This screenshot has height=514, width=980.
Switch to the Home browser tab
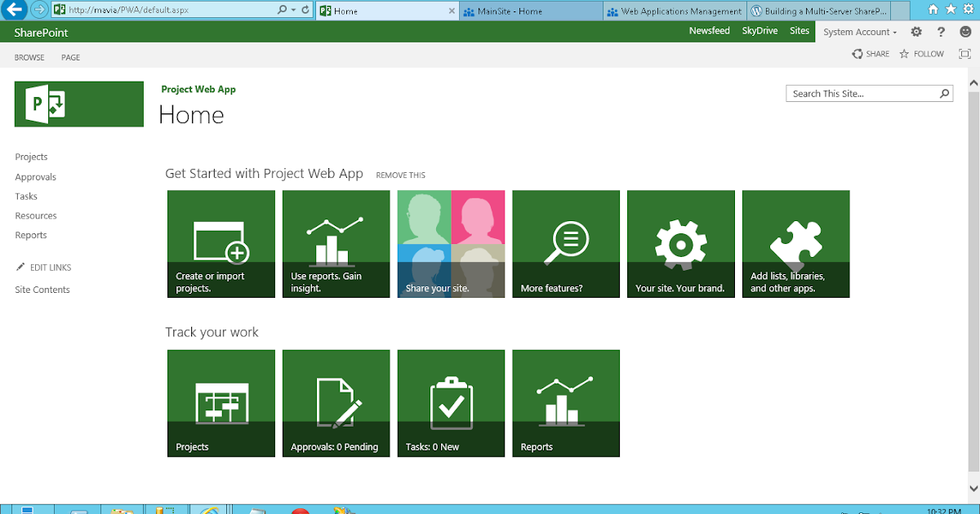(386, 11)
